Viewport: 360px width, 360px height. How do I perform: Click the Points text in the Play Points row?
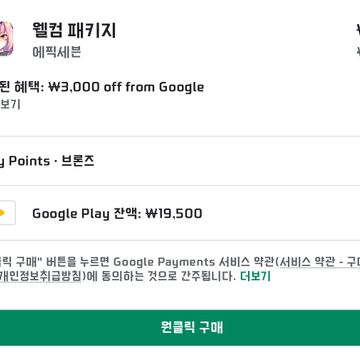coord(29,161)
